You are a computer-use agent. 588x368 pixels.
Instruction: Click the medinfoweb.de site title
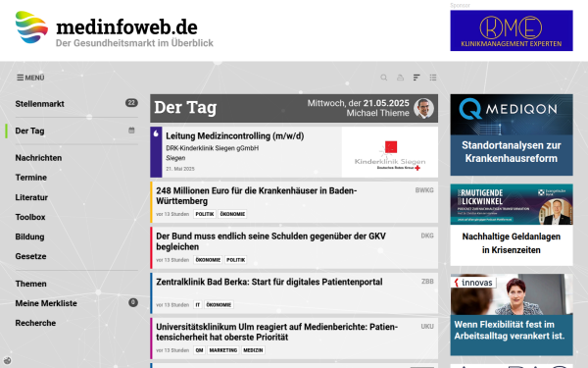tap(126, 27)
